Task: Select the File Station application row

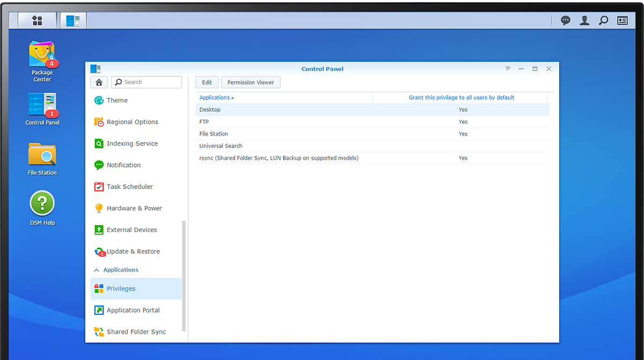Action: tap(372, 134)
